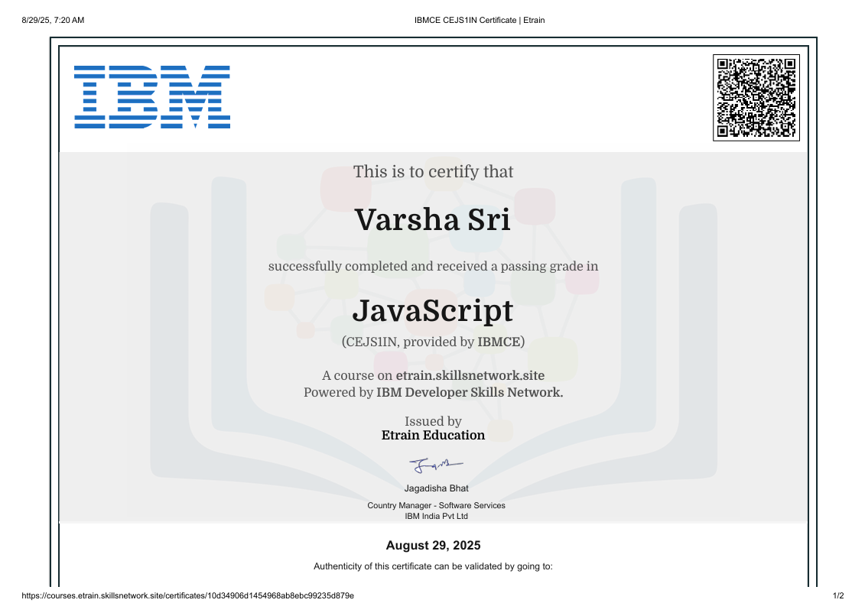
Task: Click 'This is to certify that' text
Action: (433, 171)
